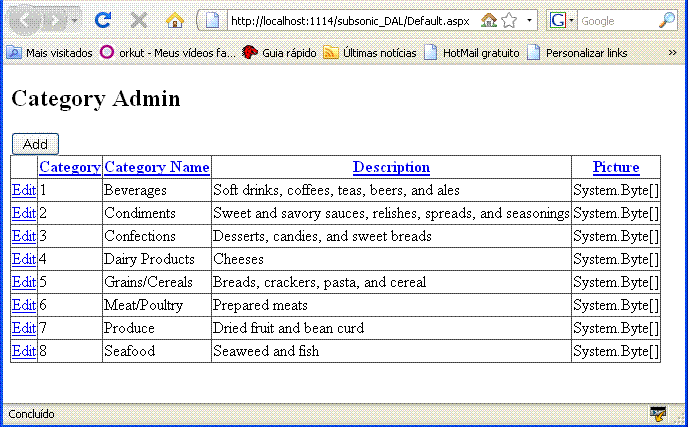The height and width of the screenshot is (427, 688).
Task: Click the 'Soft drinks, coffees, teas' description
Action: pyautogui.click(x=336, y=190)
